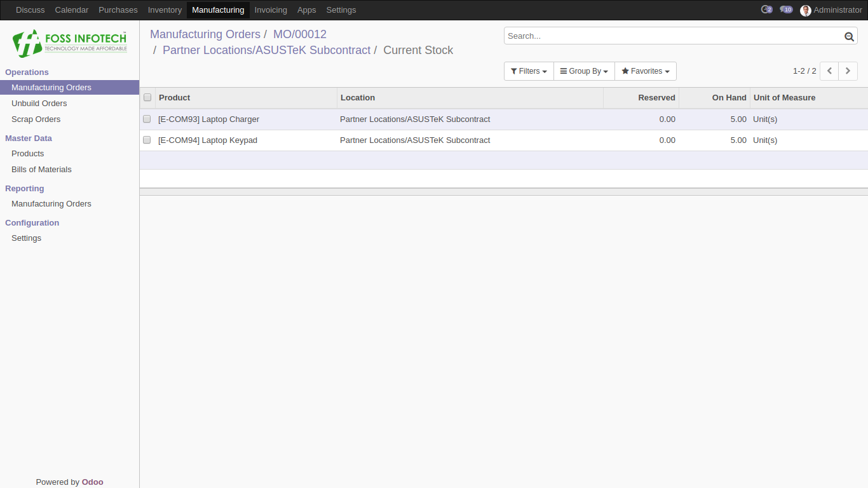
Task: Open Unbuild Orders in sidebar
Action: click(x=69, y=104)
